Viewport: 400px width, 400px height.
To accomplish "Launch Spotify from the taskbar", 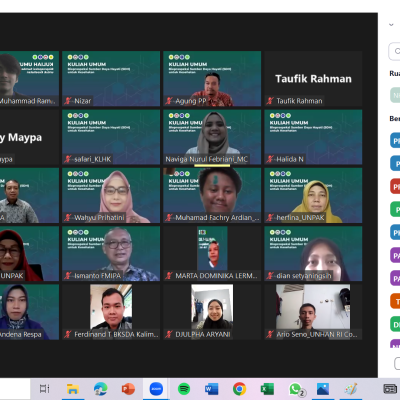I will click(x=184, y=389).
